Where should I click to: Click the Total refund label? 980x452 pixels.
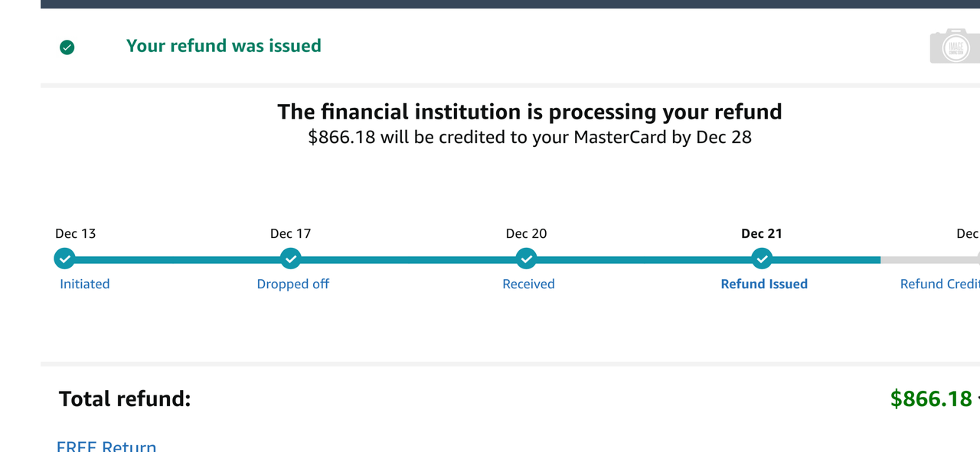point(125,398)
